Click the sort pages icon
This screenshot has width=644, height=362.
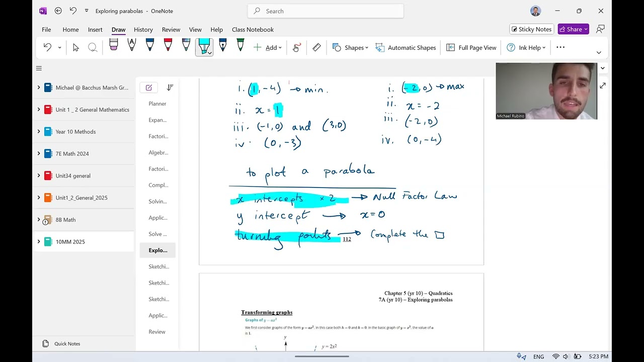point(170,87)
